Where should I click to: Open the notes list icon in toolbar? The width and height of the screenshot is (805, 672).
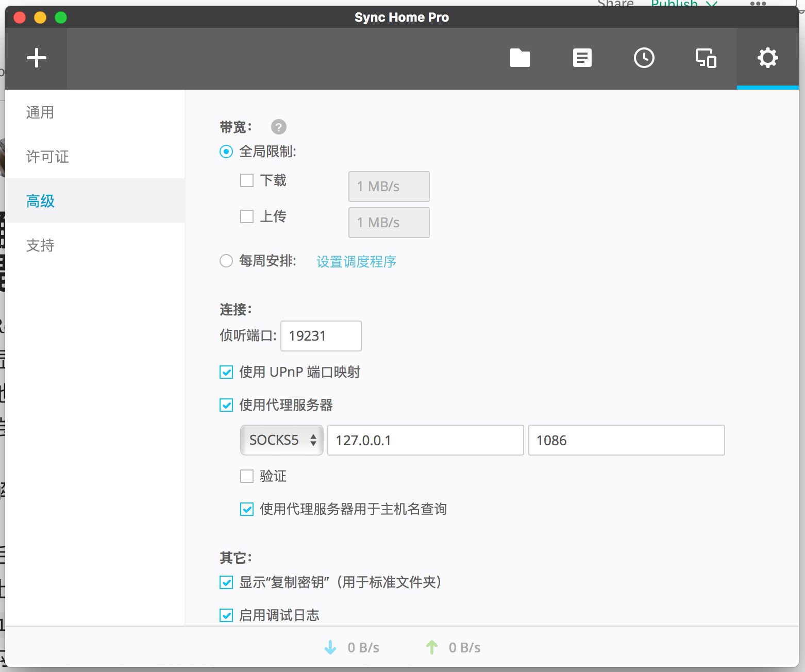point(582,58)
